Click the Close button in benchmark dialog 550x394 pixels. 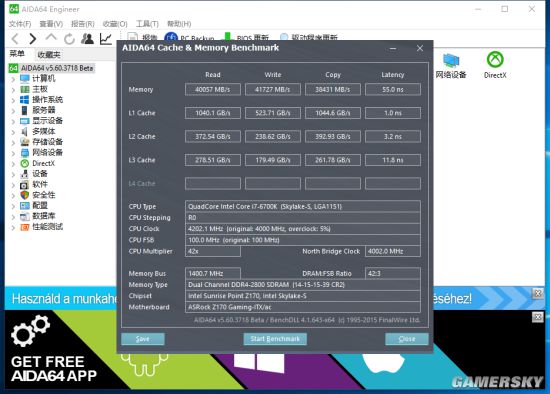(407, 339)
